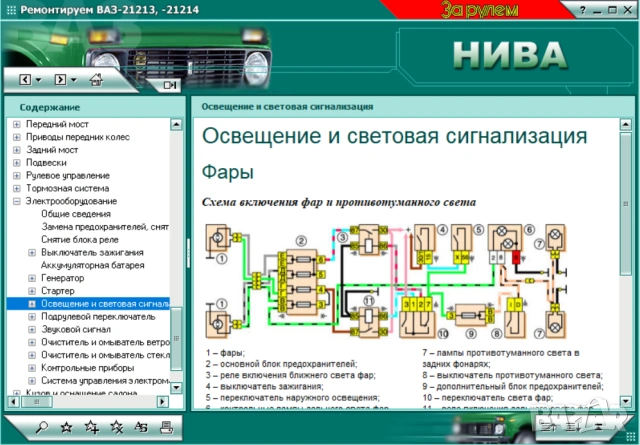Click the grid icon in title bar
640x445 pixels.
click(11, 10)
